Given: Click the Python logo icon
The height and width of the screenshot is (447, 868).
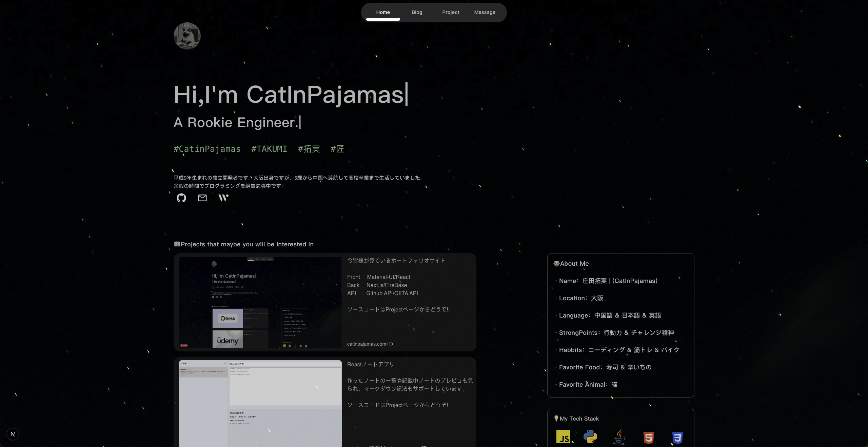Looking at the screenshot, I should [590, 437].
